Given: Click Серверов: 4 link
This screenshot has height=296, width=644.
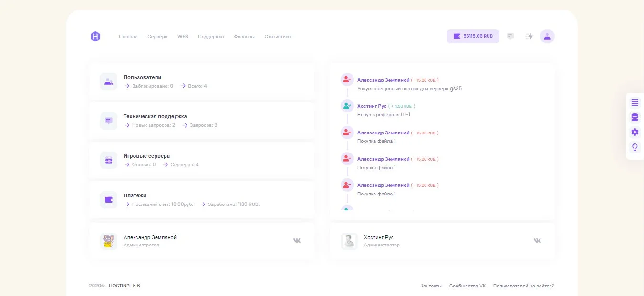Looking at the screenshot, I should pos(181,165).
